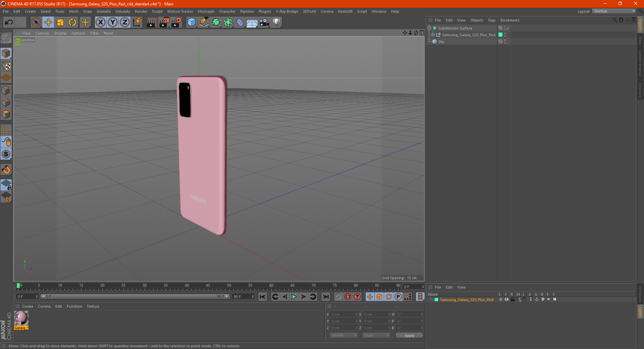The image size is (644, 349).
Task: Click the X position input field
Action: pos(344,314)
